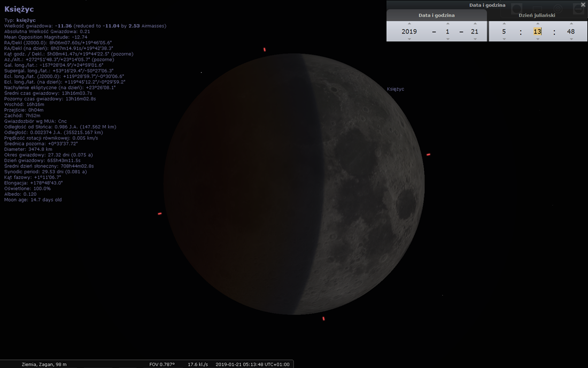Select the Data i godzina tab
The width and height of the screenshot is (588, 368).
point(436,16)
